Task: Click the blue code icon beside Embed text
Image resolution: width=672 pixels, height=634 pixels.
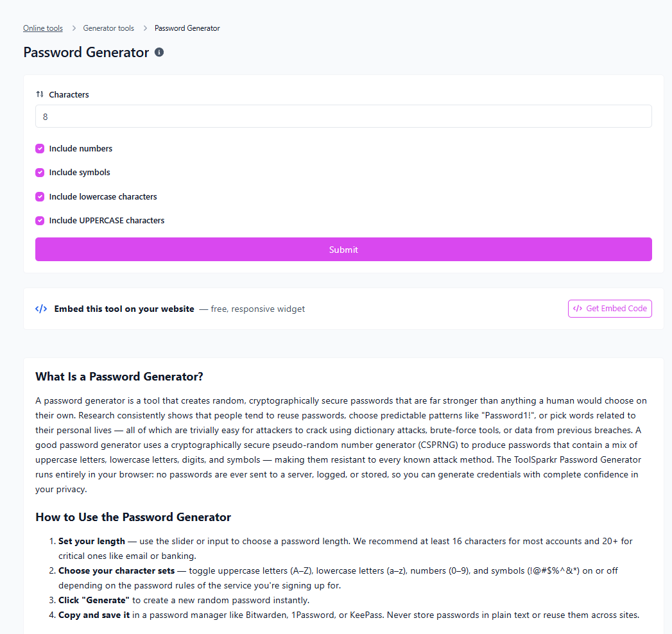Action: click(x=41, y=309)
